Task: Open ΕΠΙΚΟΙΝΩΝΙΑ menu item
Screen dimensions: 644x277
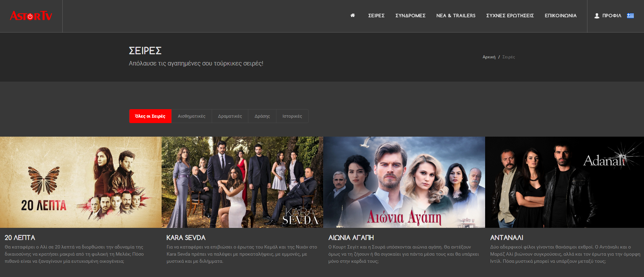Action: click(x=561, y=16)
